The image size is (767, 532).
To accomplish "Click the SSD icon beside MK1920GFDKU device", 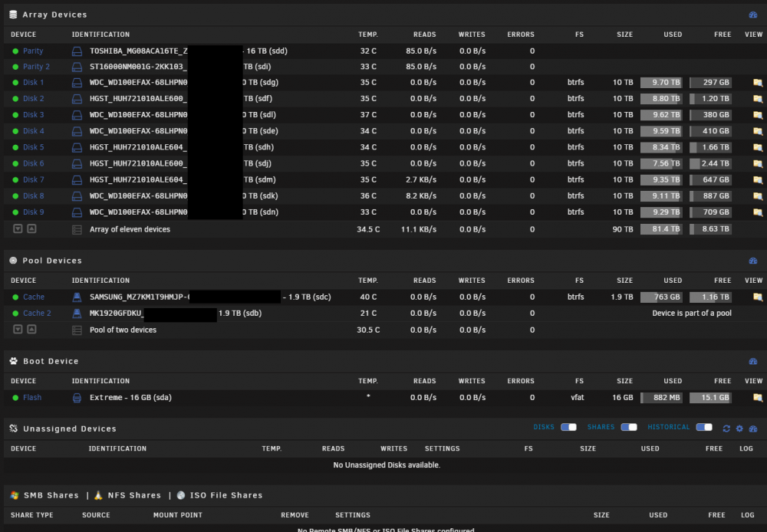I will (x=77, y=313).
